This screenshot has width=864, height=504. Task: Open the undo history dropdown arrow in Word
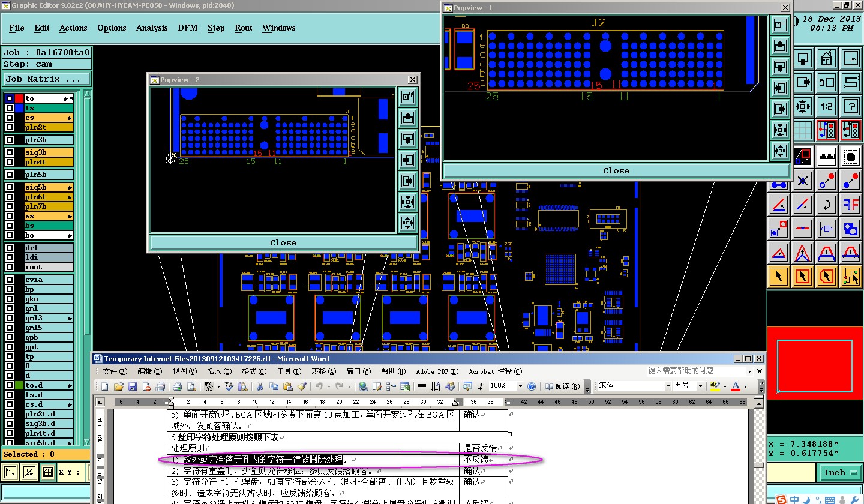(x=328, y=386)
